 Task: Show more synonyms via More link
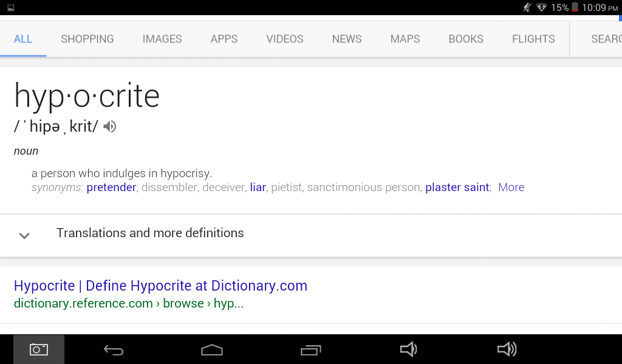(x=511, y=187)
